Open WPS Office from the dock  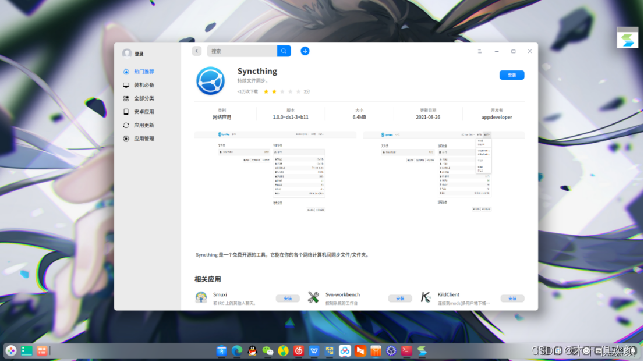pos(314,351)
